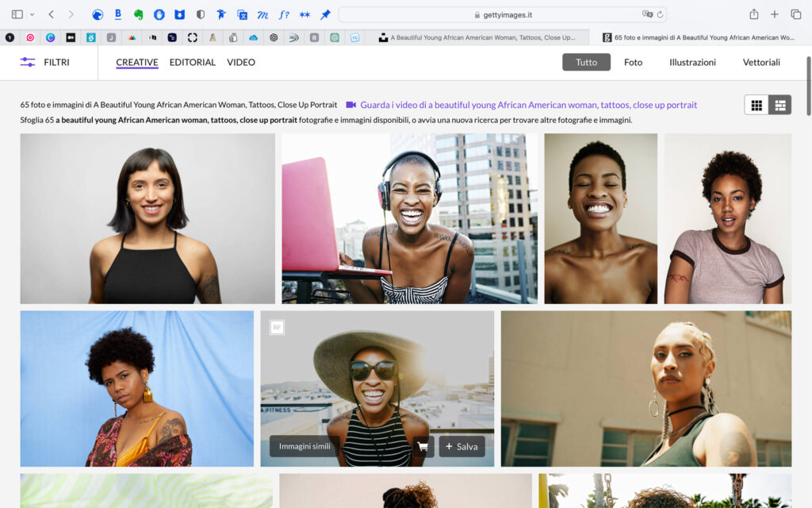Filter results by Illustrazioni

tap(692, 62)
